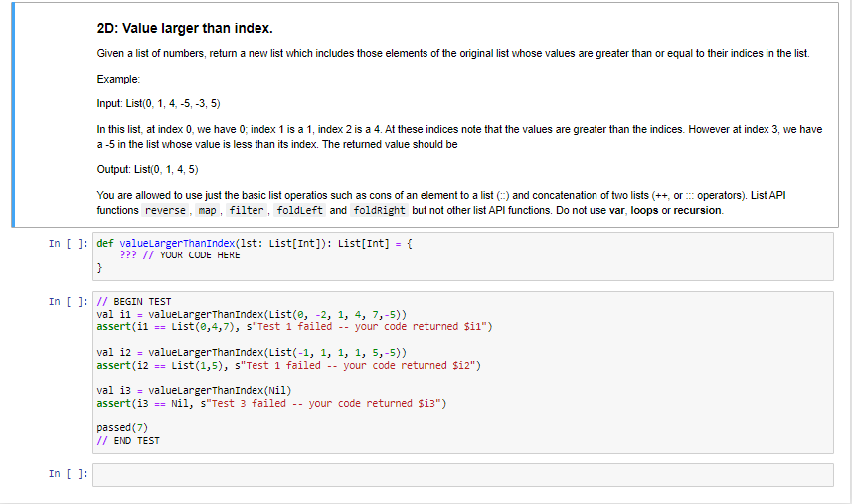Click the 'Input: List(0, 1, 4, -5, -3, 5)' line

pyautogui.click(x=159, y=103)
